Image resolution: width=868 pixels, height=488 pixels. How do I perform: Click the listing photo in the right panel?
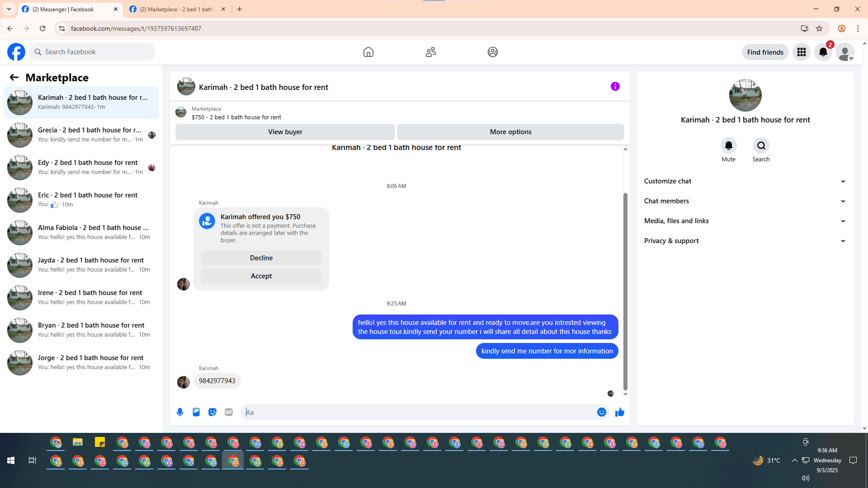pyautogui.click(x=745, y=95)
